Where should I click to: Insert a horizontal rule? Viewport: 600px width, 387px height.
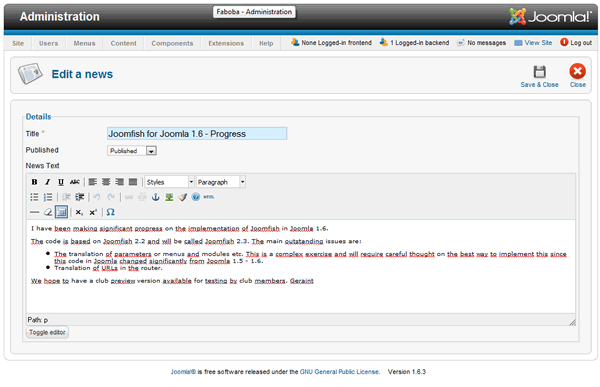(x=34, y=212)
